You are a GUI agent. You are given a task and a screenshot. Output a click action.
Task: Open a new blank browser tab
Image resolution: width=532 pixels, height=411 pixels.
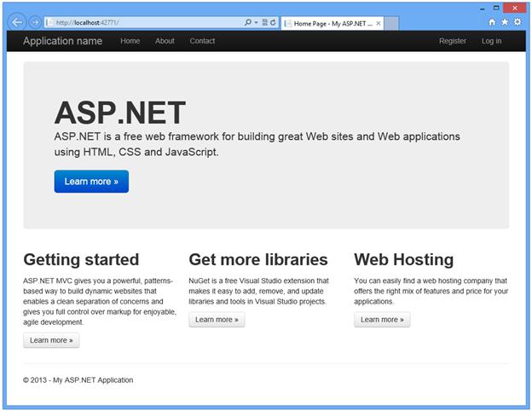[x=391, y=23]
